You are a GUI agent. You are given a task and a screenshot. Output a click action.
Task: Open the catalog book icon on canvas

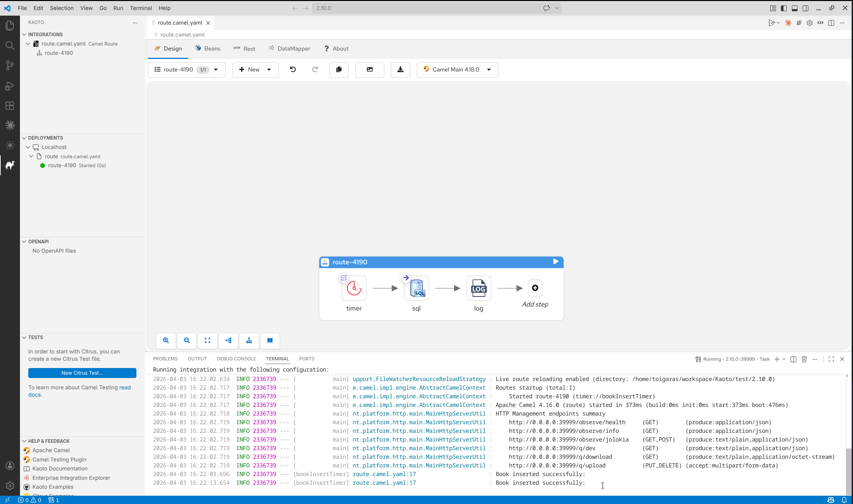269,340
